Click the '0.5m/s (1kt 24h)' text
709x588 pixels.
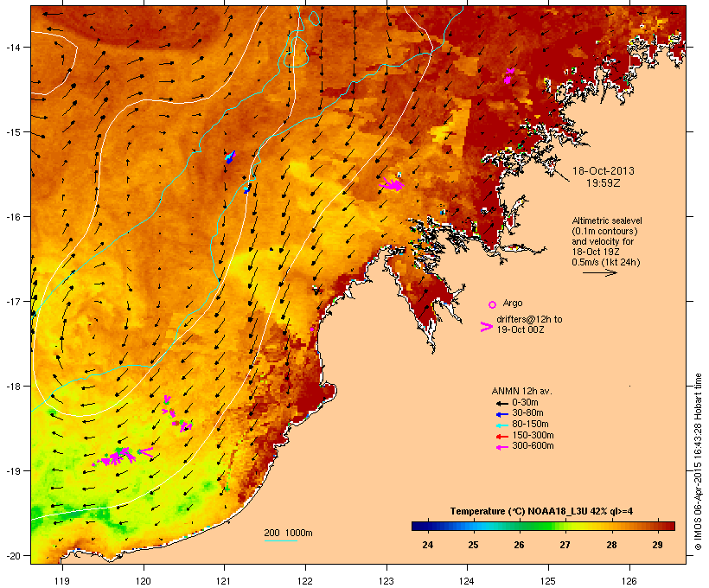pyautogui.click(x=606, y=262)
